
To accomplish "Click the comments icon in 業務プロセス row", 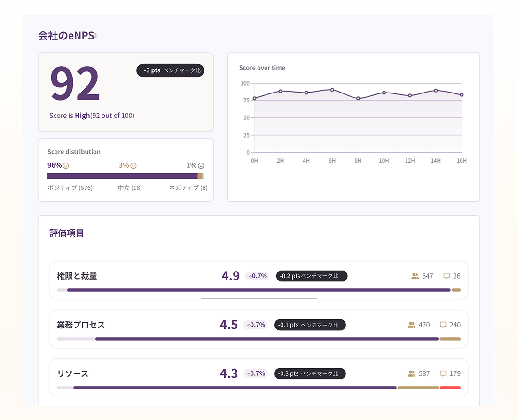I will click(443, 325).
